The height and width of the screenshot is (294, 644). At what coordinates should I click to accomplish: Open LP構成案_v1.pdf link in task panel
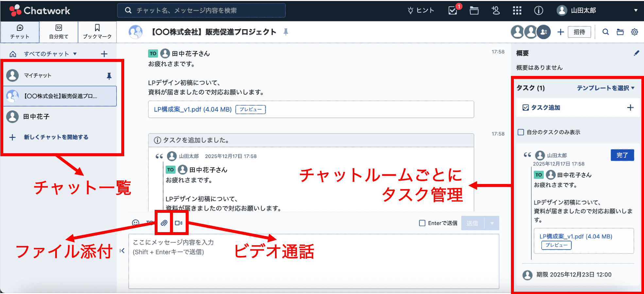(x=576, y=236)
